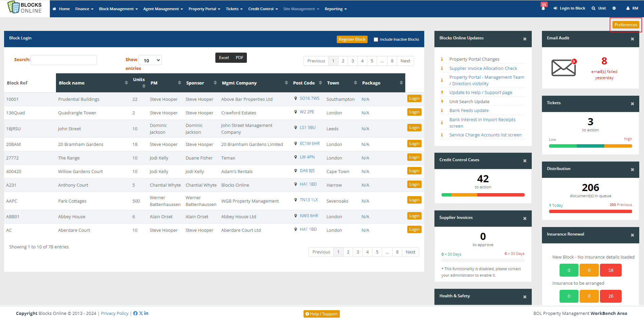
Task: Open the X (Twitter) icon in footer
Action: tap(141, 313)
